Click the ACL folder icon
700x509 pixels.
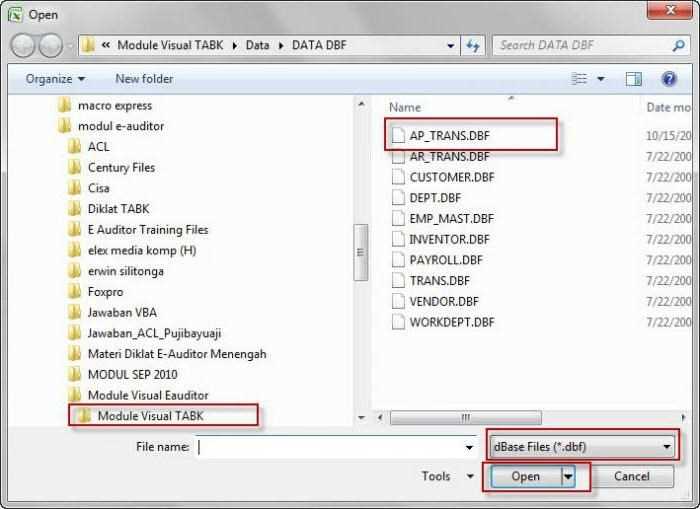click(74, 146)
